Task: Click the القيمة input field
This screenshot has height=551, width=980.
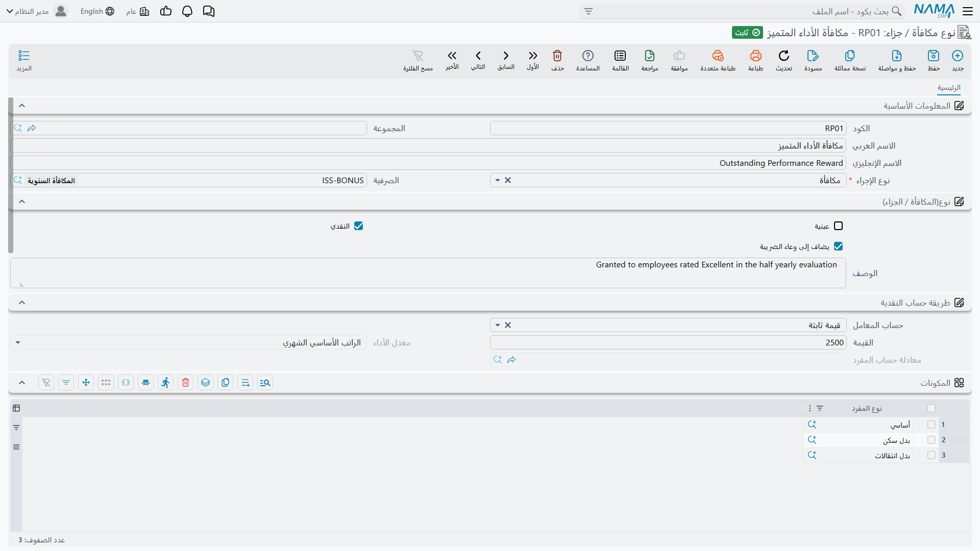Action: point(668,343)
